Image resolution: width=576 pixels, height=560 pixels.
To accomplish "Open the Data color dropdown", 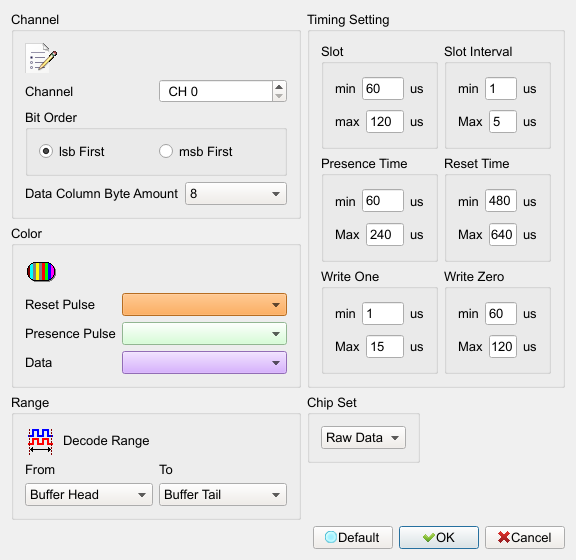I will point(204,363).
